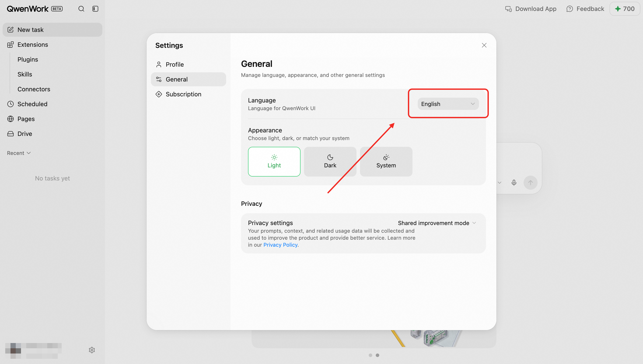Image resolution: width=643 pixels, height=364 pixels.
Task: Go to Skills in the sidebar
Action: pyautogui.click(x=25, y=74)
